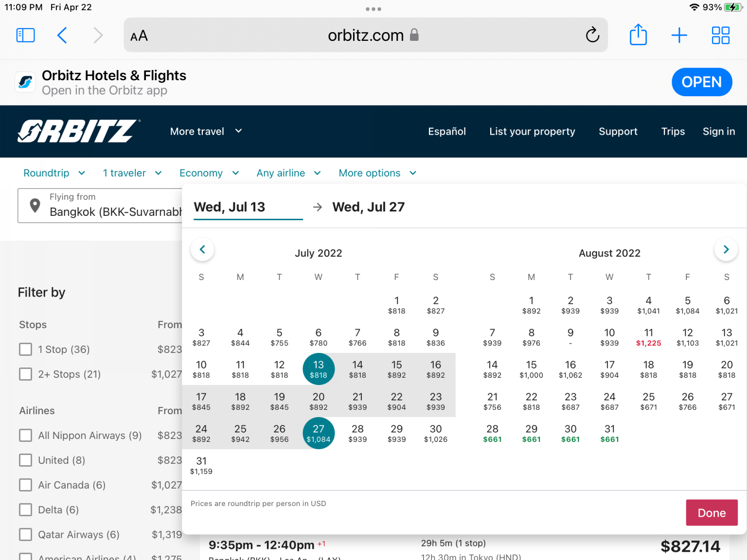This screenshot has width=747, height=560.
Task: Add a new Safari tab
Action: tap(679, 35)
